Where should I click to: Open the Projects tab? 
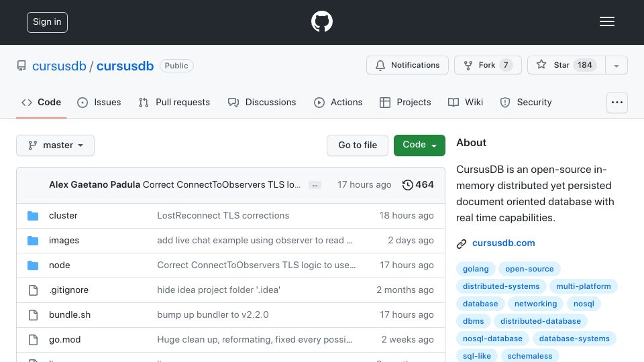pos(405,102)
